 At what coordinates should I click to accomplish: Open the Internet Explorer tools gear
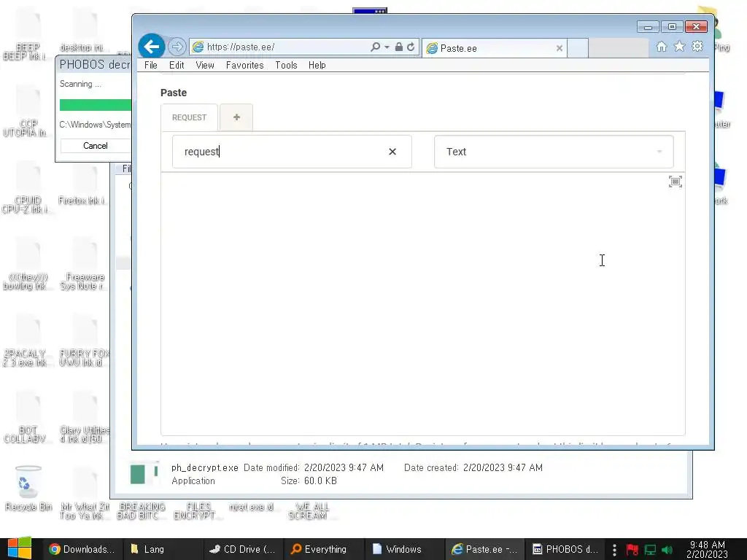click(697, 46)
